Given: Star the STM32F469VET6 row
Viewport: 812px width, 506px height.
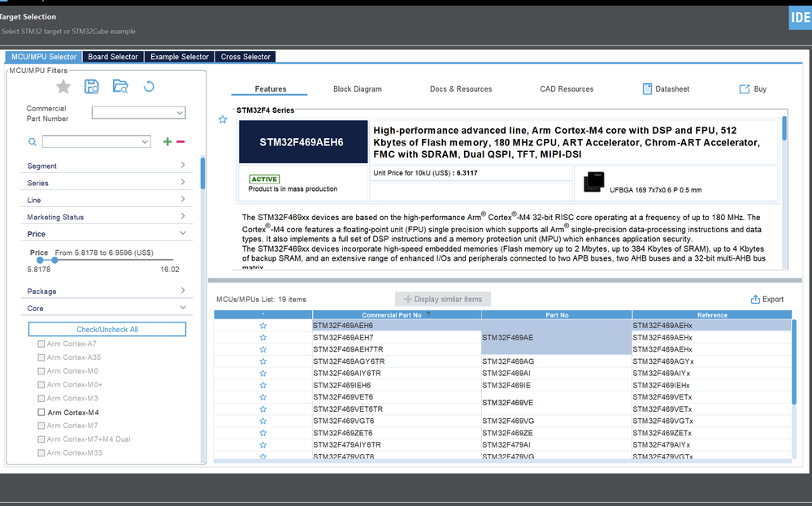Looking at the screenshot, I should click(x=263, y=397).
